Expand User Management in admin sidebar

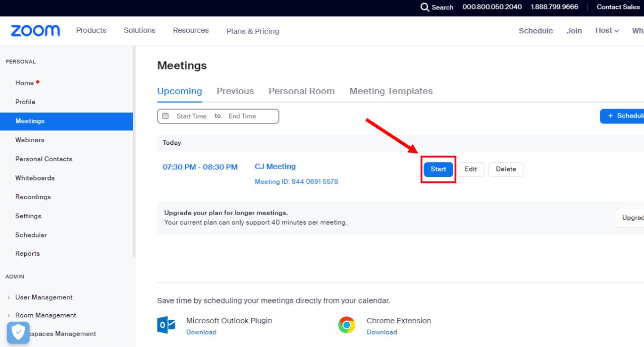click(x=44, y=297)
